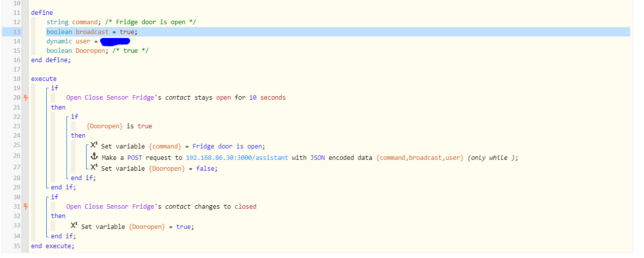Click 'then' on line 21
Viewport: 644px width, 258px height.
58,107
